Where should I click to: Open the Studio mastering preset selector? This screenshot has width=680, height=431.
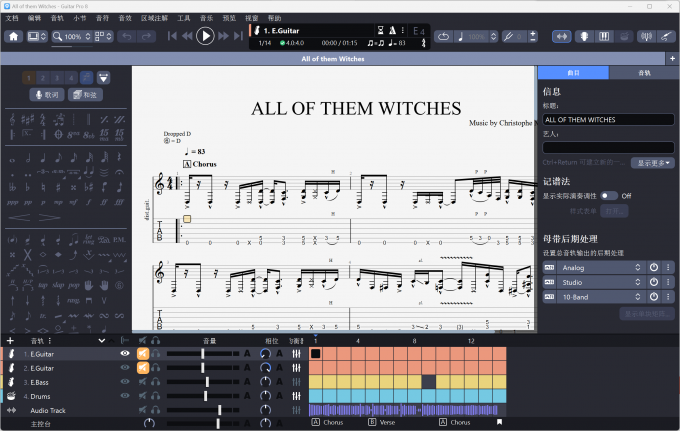(601, 283)
